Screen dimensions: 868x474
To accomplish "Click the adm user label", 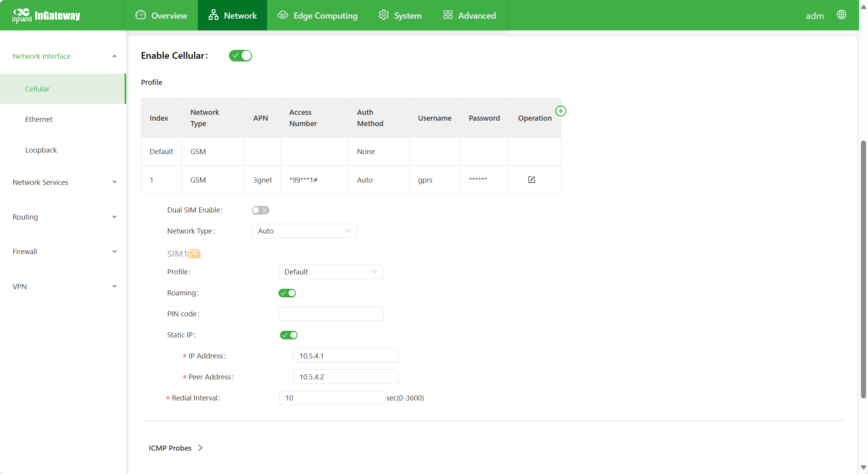I will click(815, 16).
